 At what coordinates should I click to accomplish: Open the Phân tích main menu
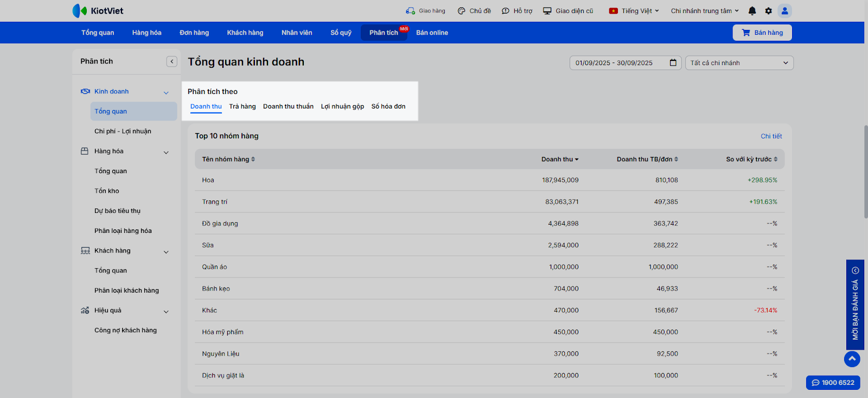(384, 33)
